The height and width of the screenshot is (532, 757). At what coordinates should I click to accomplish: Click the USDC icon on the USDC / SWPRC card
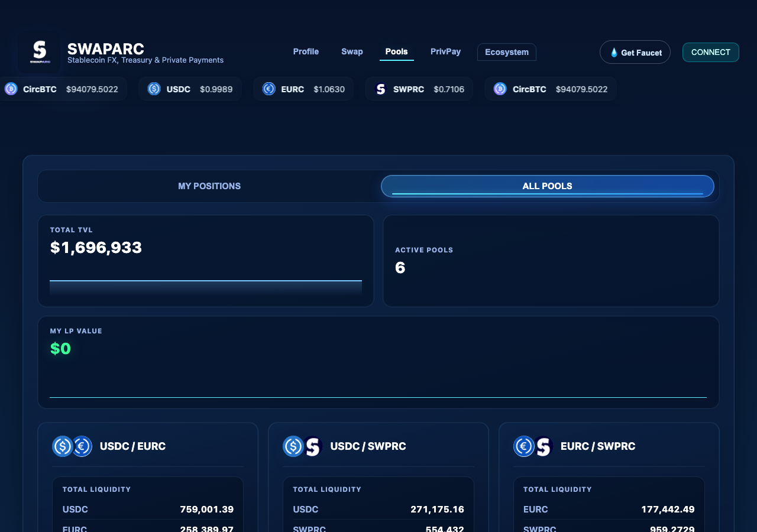(293, 446)
